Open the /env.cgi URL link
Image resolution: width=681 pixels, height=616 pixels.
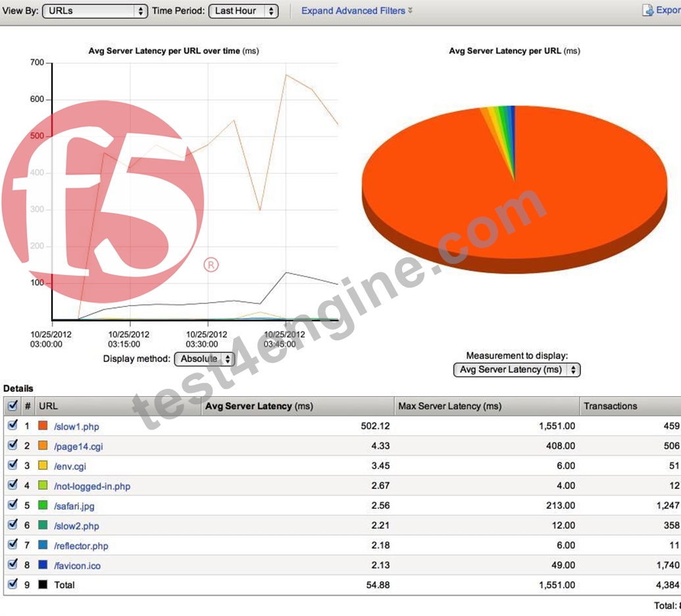point(70,467)
